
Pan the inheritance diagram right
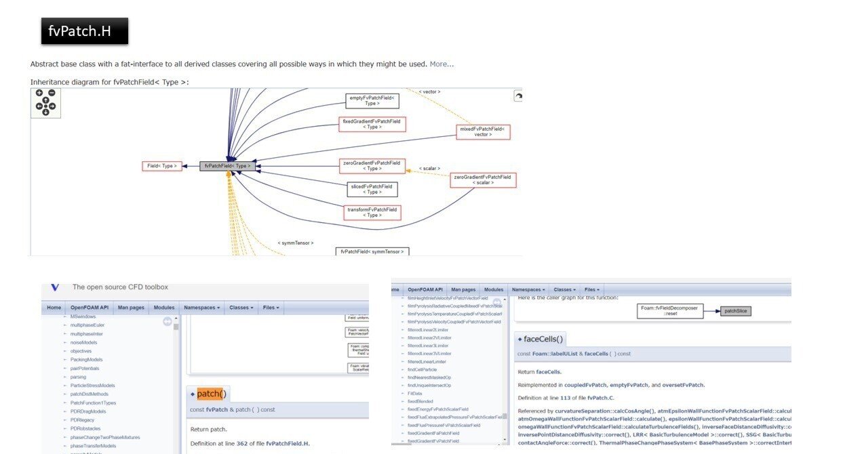52,106
